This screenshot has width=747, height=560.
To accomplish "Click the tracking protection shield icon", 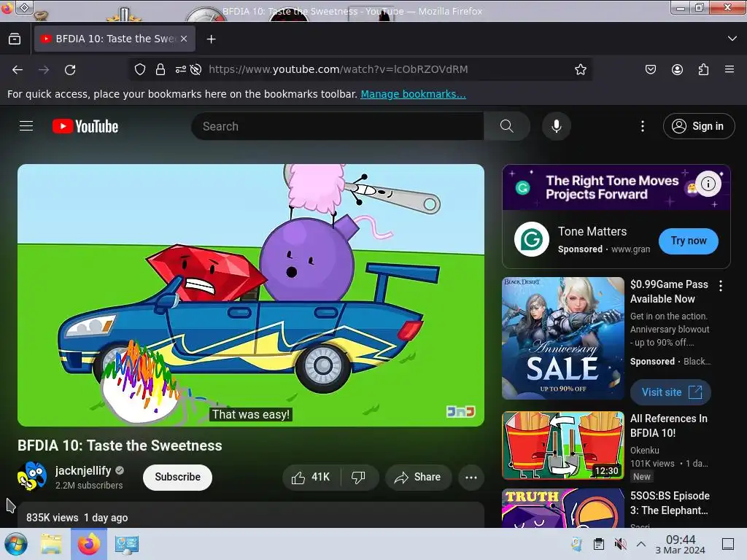I will [x=139, y=69].
